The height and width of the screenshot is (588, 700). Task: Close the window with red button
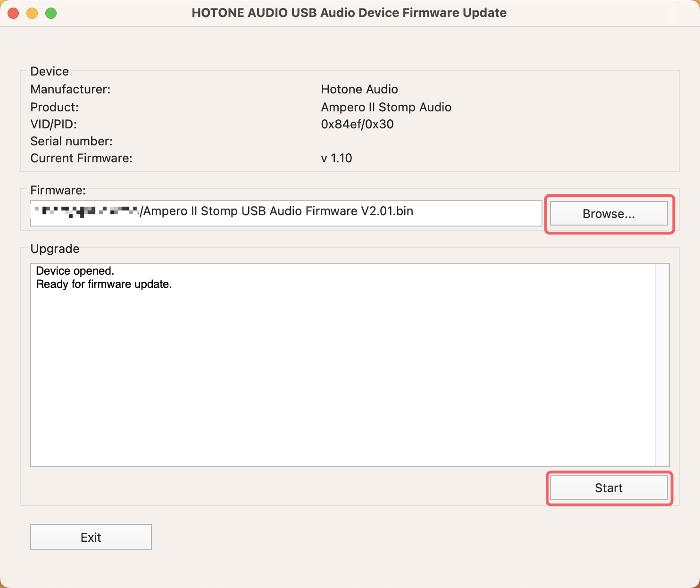[x=13, y=13]
